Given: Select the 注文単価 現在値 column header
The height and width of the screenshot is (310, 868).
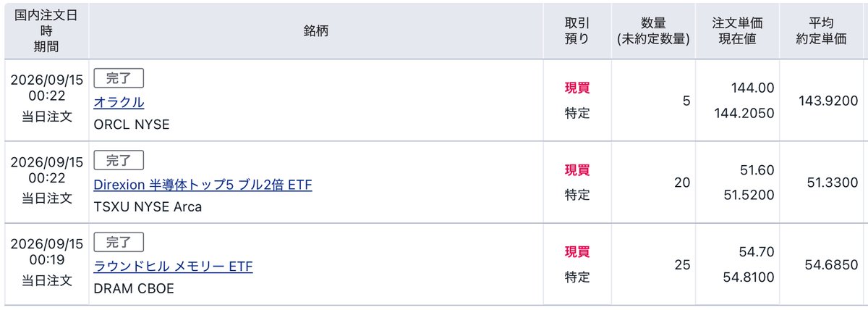Looking at the screenshot, I should click(737, 31).
